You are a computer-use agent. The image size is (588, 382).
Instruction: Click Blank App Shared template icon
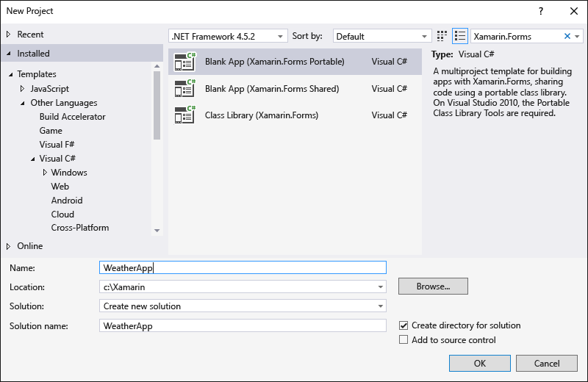pos(185,88)
